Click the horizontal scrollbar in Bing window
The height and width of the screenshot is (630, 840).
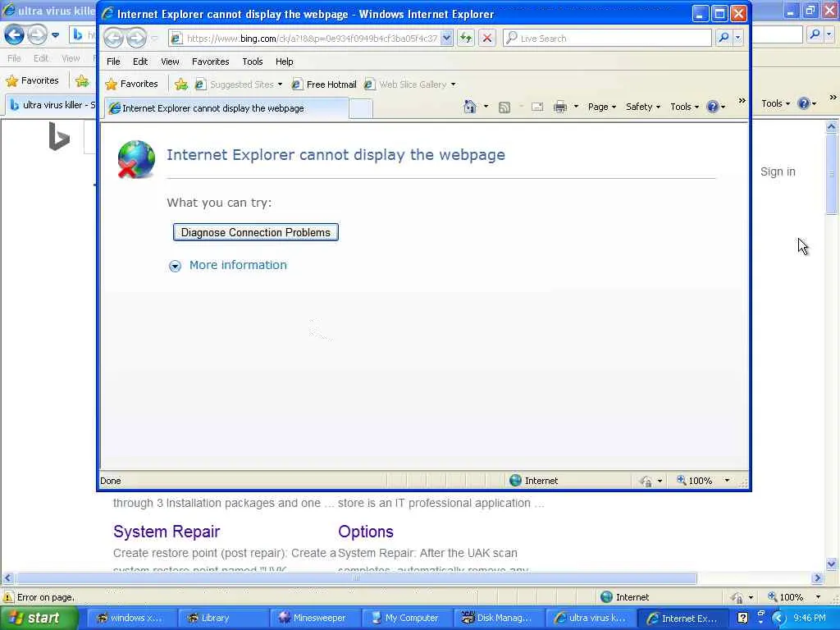[x=356, y=578]
